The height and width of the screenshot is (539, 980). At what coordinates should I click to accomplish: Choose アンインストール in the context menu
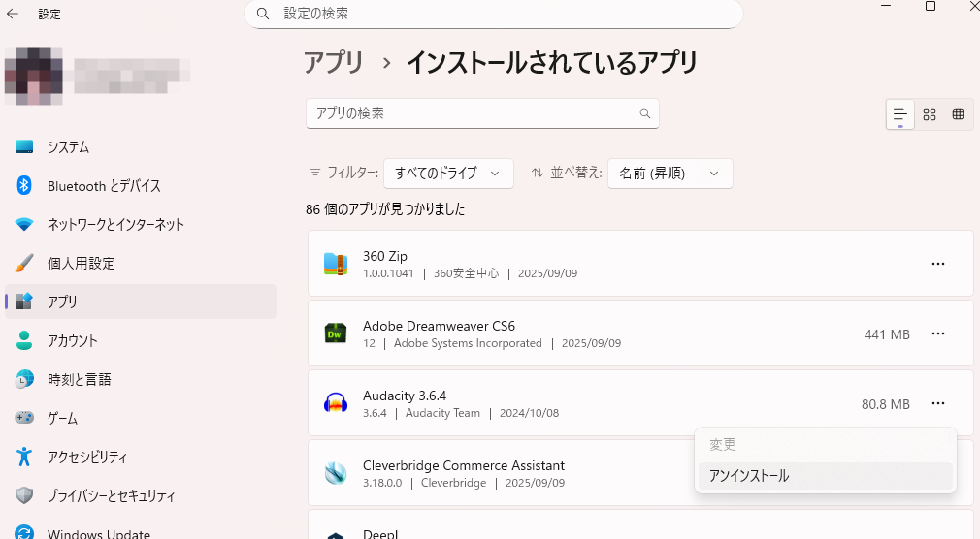click(x=826, y=476)
